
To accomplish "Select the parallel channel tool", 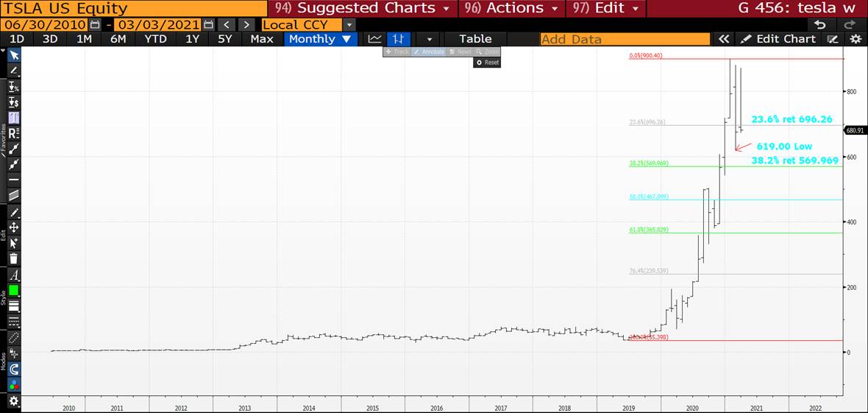I will [14, 195].
